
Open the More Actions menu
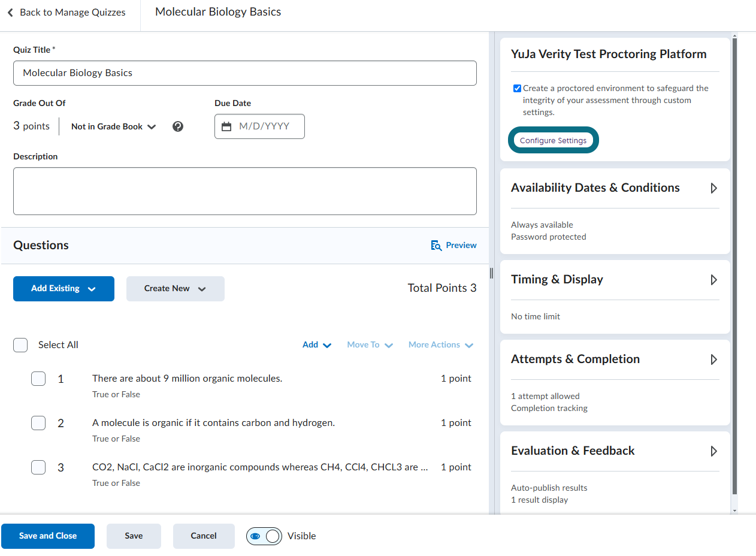[x=441, y=345]
